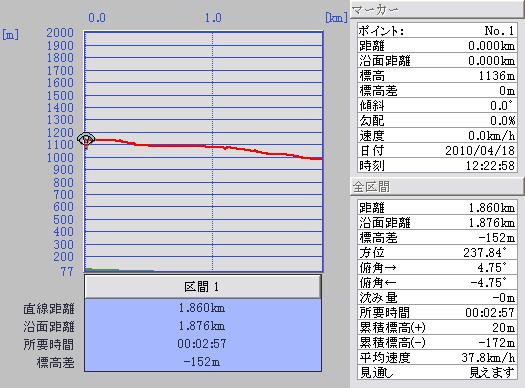525x388 pixels.
Task: Click the eye marker on the elevation profile
Action: coord(86,138)
